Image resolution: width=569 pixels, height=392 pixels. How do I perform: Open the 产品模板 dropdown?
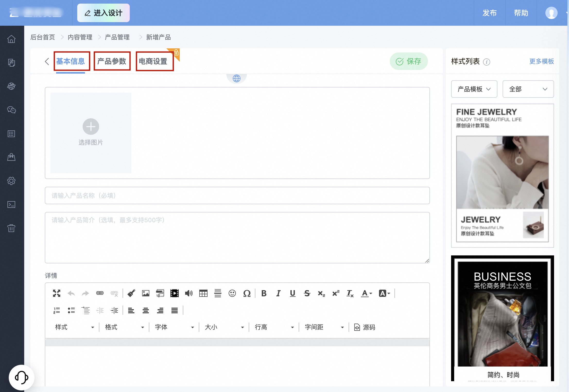coord(474,89)
